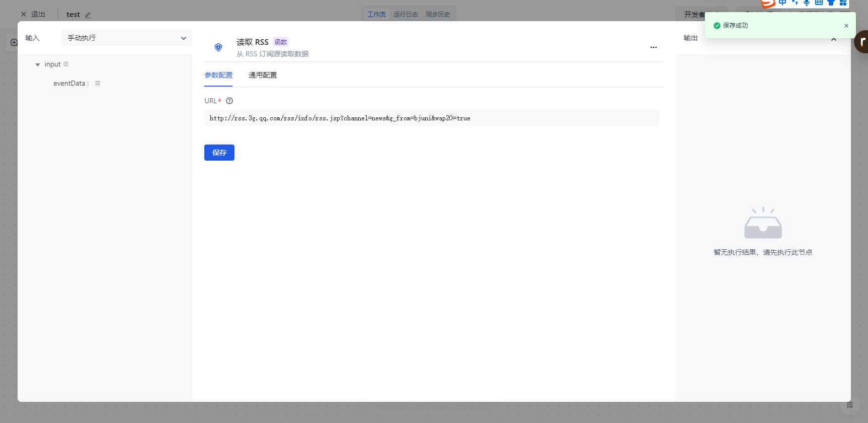The image size is (868, 423).
Task: Click the menu icon beside input
Action: (66, 64)
